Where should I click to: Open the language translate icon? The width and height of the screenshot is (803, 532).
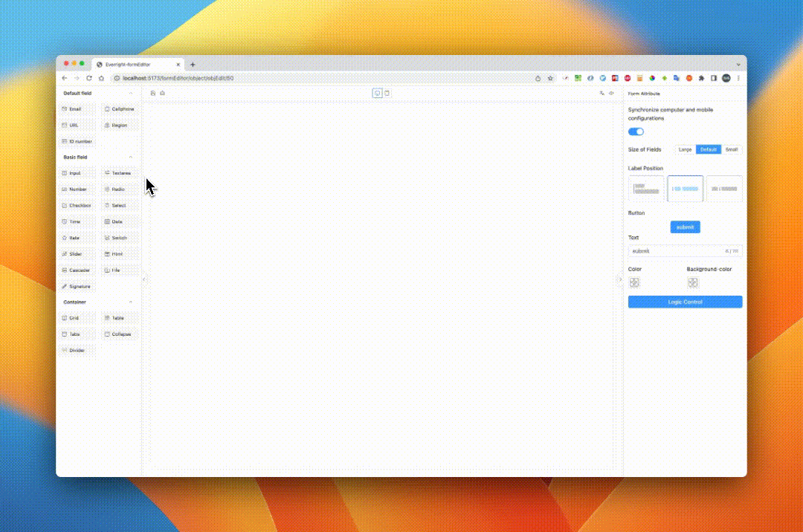point(602,93)
